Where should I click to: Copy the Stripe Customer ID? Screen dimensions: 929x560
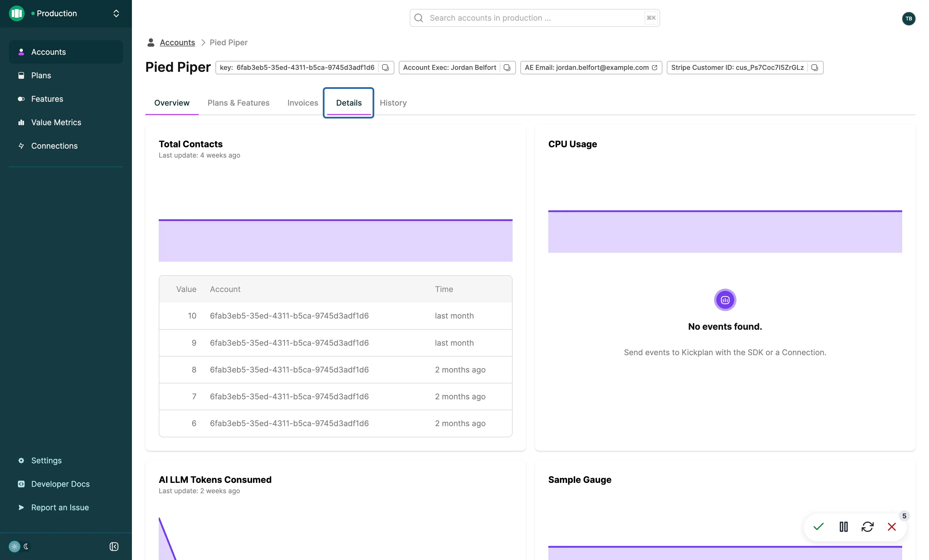[x=814, y=67]
